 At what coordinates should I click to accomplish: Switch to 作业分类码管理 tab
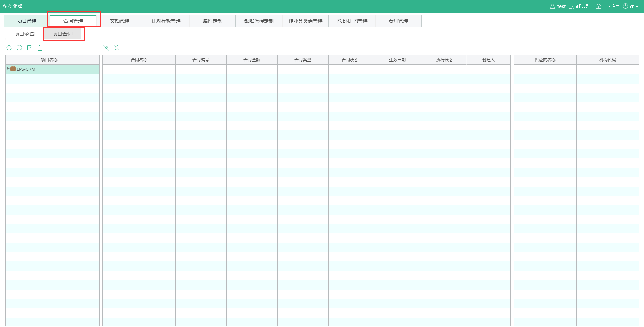306,21
